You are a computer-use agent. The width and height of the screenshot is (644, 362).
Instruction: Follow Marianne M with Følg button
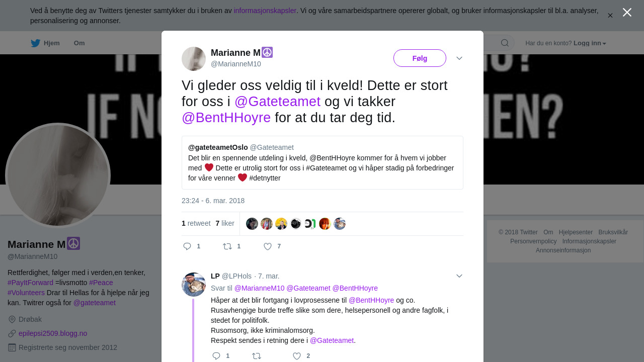(420, 58)
